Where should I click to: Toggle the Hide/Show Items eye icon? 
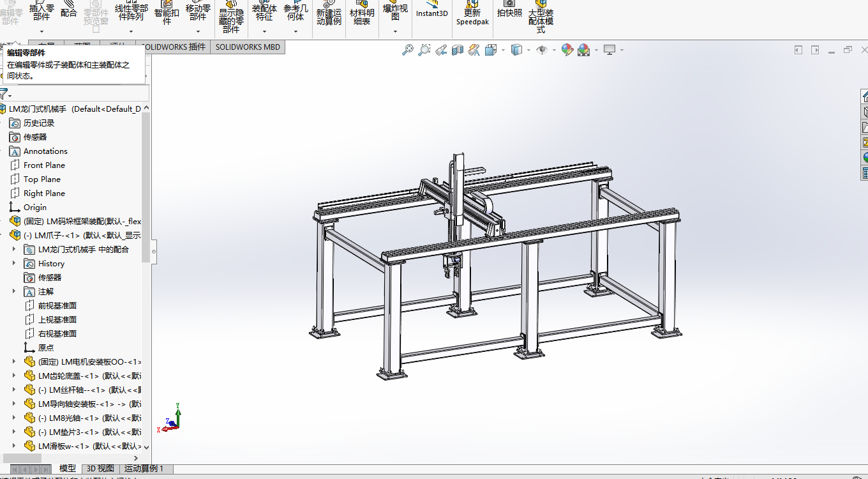coord(542,50)
